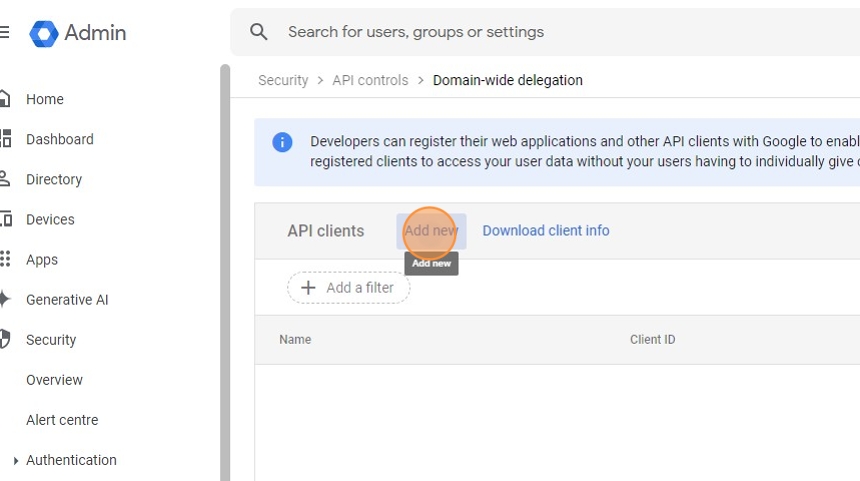Click the Add a filter chip
The image size is (860, 481).
[348, 288]
